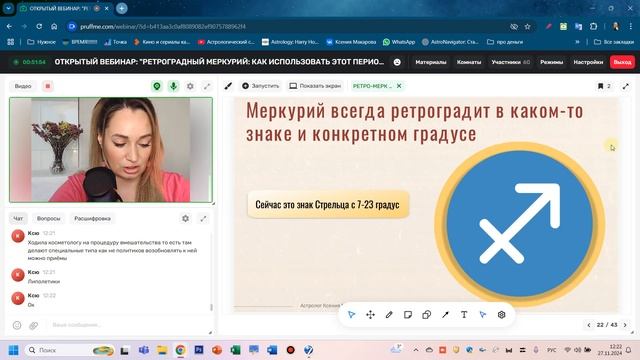Image resolution: width=640 pixels, height=360 pixels.
Task: Open the про деньги bookmarks folder
Action: point(505,42)
